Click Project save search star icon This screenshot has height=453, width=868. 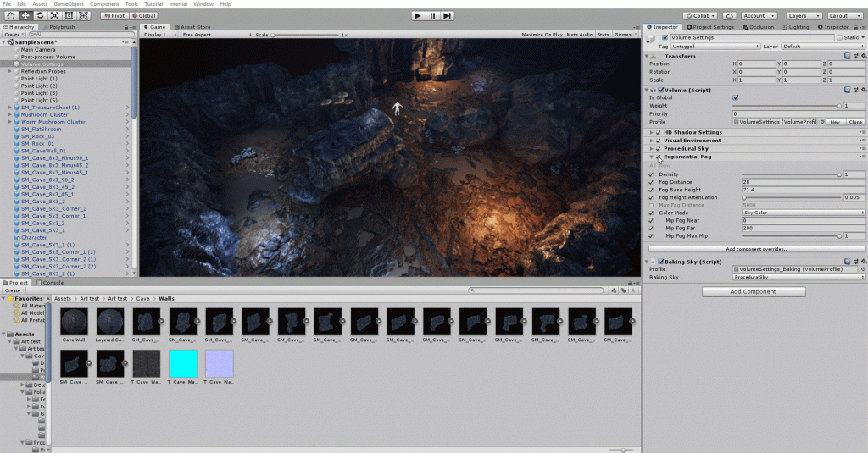633,290
